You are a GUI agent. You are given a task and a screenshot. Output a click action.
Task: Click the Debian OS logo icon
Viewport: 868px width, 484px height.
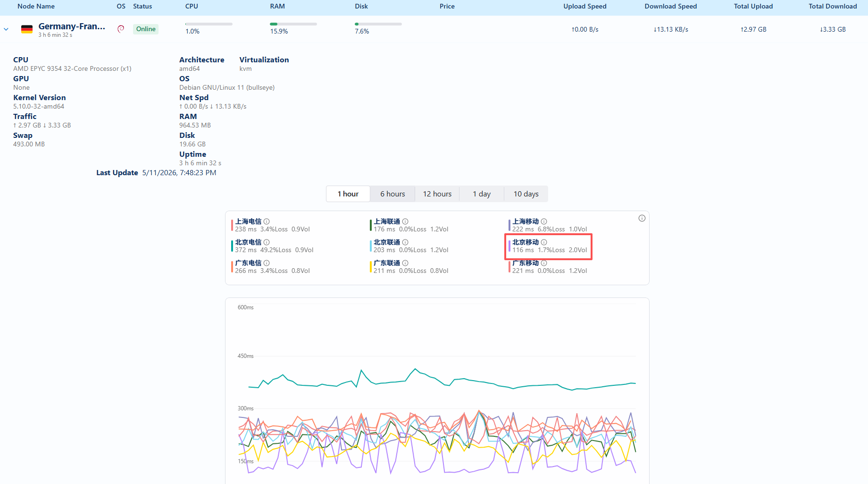pyautogui.click(x=121, y=29)
